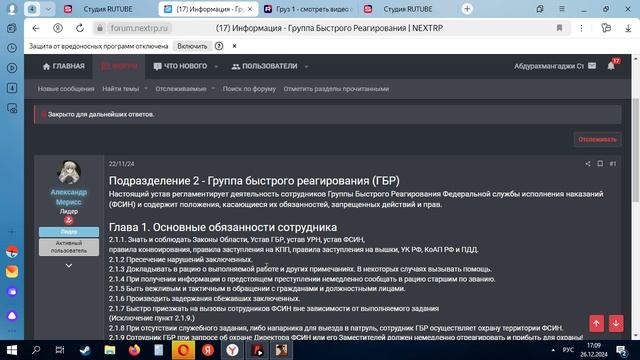640x360 pixels.
Task: Jump to bottom with the red down arrow
Action: (x=616, y=324)
